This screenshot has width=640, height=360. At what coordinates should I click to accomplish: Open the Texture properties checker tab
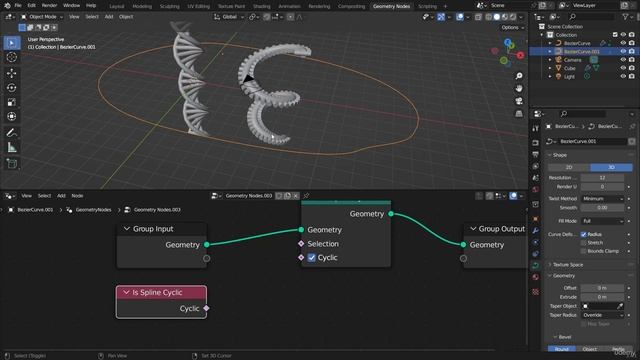click(x=536, y=292)
